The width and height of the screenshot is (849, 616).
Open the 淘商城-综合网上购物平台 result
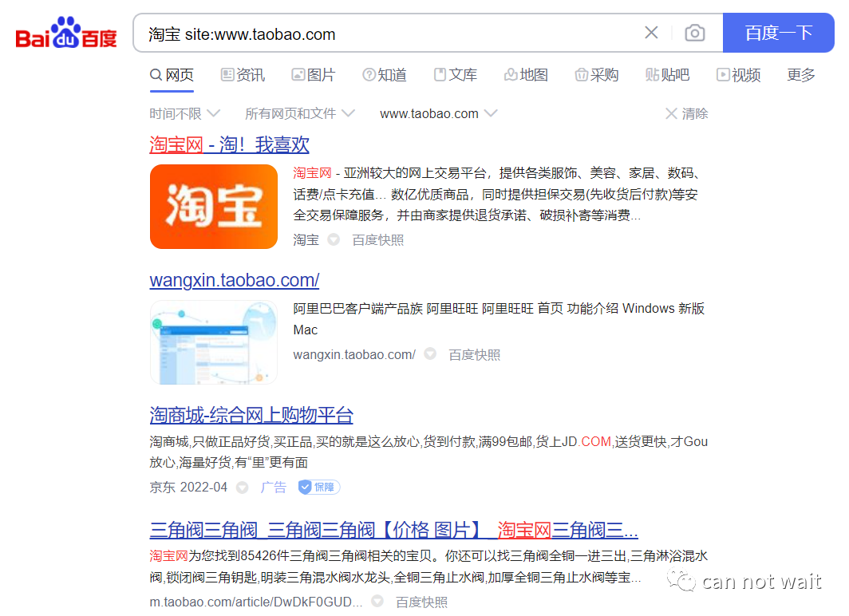[251, 416]
